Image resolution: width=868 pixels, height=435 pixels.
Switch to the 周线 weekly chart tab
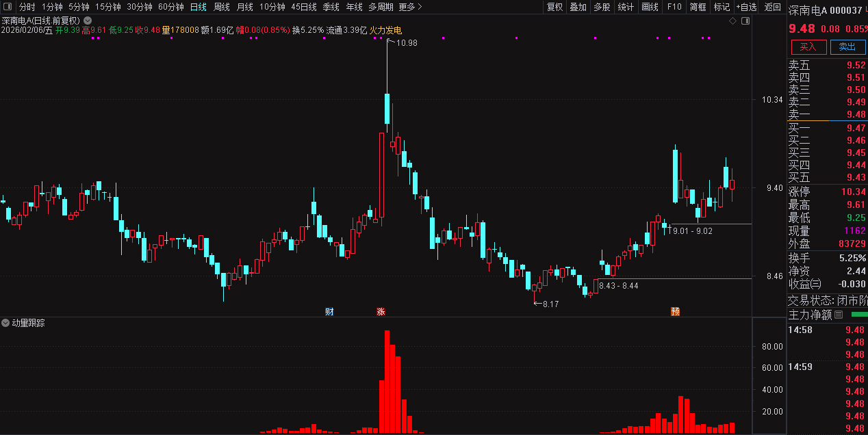[221, 7]
